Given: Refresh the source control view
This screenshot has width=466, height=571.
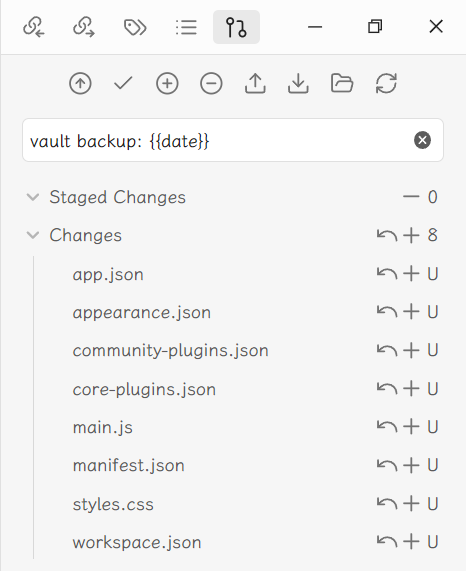Looking at the screenshot, I should click(x=386, y=84).
